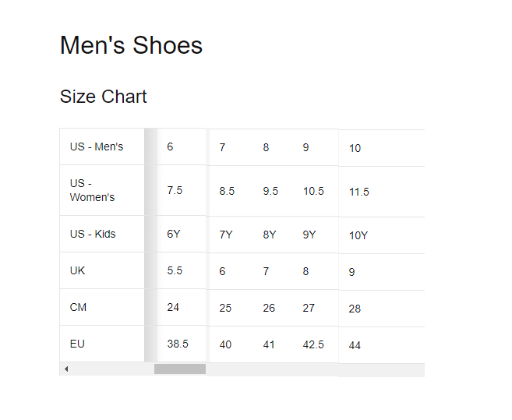Click Women's size 11.5 cell
This screenshot has height=420, width=512.
tap(359, 192)
